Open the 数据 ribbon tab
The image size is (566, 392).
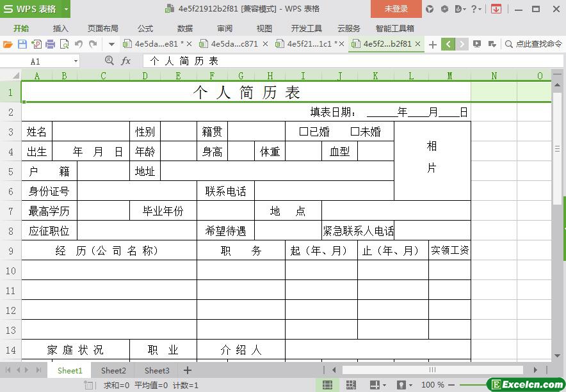(x=185, y=29)
